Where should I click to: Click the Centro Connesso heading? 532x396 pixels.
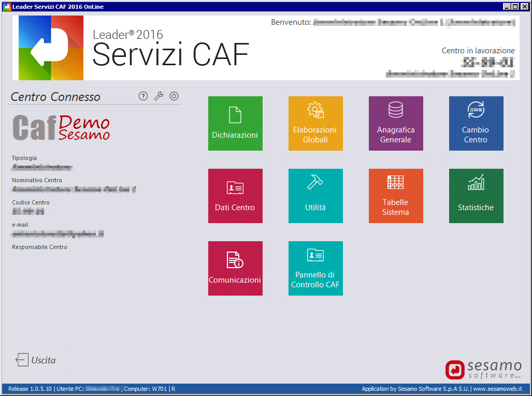tap(55, 97)
